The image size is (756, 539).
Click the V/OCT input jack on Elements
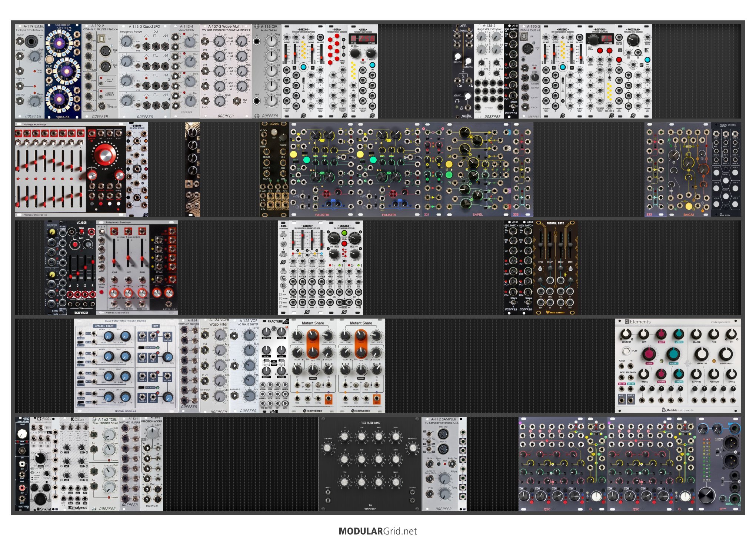[x=622, y=366]
